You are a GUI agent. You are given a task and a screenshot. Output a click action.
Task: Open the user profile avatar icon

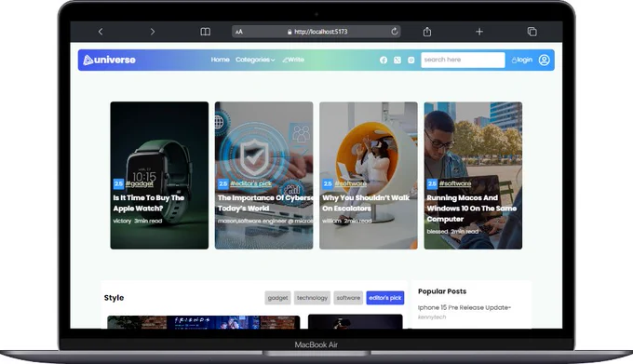click(545, 60)
